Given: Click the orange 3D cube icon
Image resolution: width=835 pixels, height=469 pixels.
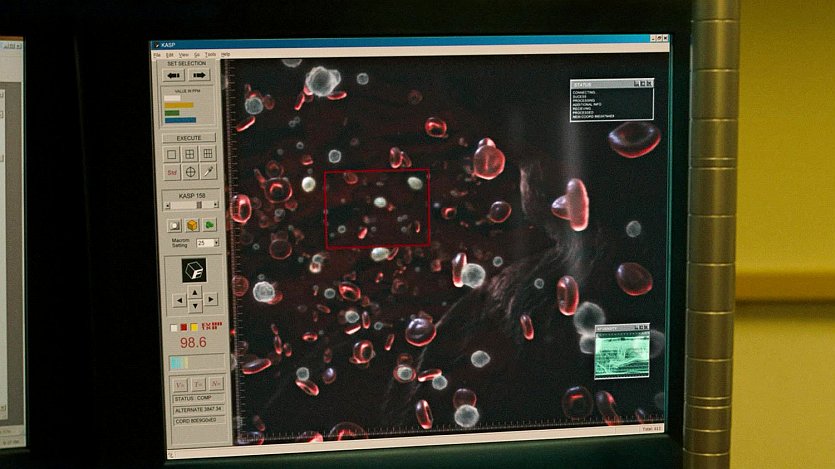Looking at the screenshot, I should [x=192, y=225].
